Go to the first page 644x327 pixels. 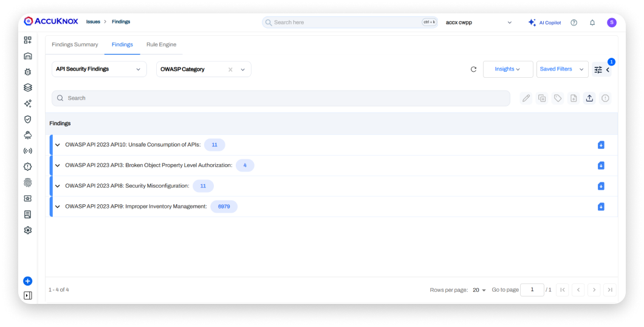(562, 290)
